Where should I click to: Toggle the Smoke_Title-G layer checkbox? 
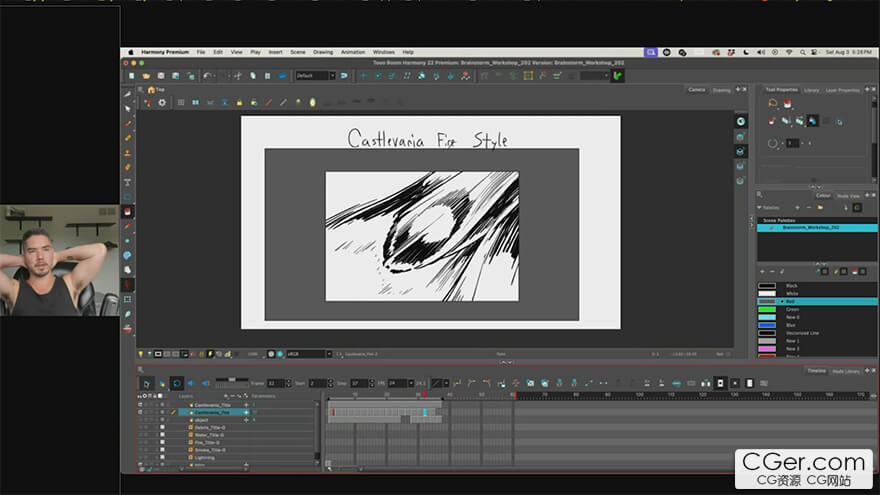pyautogui.click(x=163, y=450)
